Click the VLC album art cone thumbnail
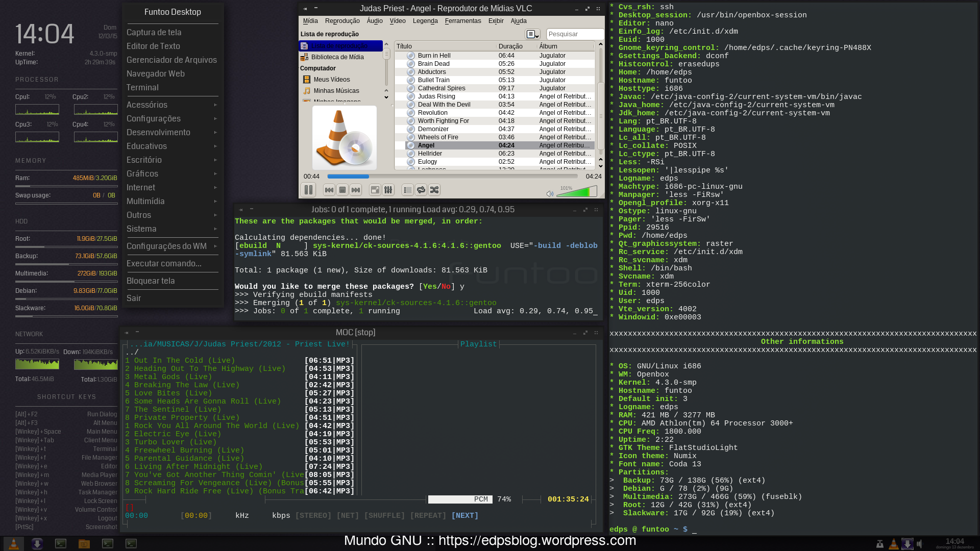Viewport: 980px width, 551px height. coord(345,138)
